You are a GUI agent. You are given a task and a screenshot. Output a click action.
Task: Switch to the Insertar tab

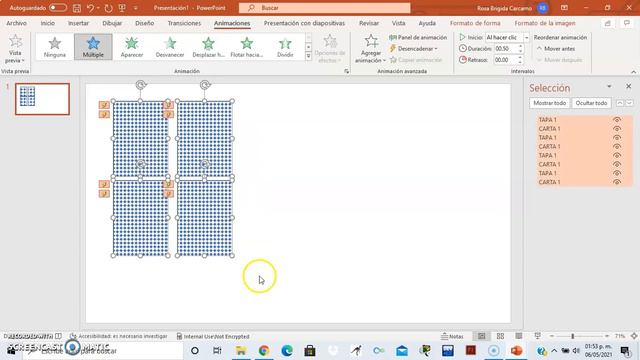pyautogui.click(x=78, y=23)
